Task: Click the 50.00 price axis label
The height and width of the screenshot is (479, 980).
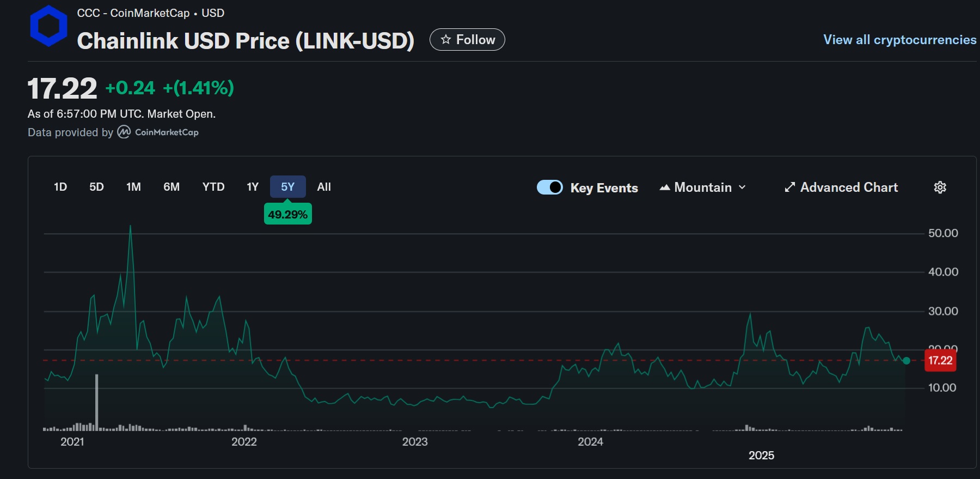Action: click(x=943, y=233)
